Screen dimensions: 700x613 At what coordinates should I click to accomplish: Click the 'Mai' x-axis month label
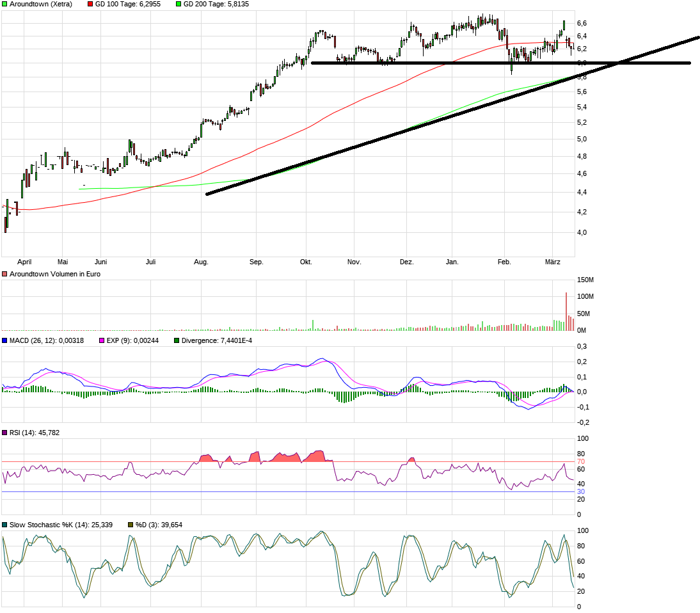click(x=63, y=262)
